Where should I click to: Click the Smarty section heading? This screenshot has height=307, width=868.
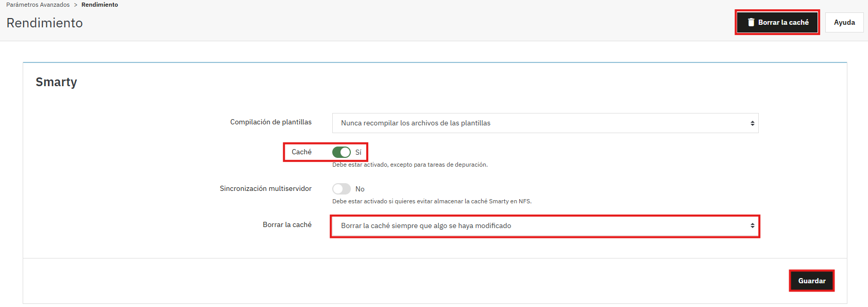pos(56,82)
